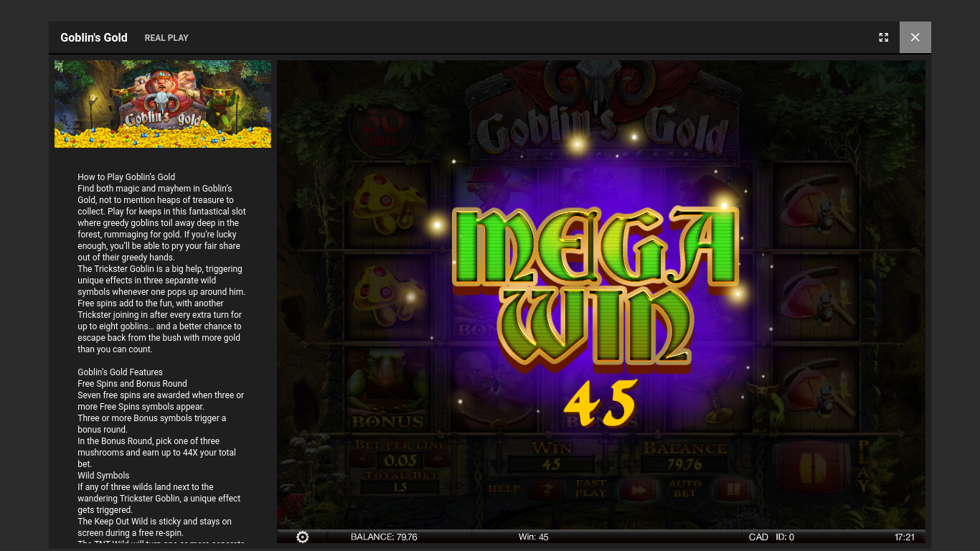Close the Goblin's Gold game window
This screenshot has width=980, height=551.
[915, 37]
